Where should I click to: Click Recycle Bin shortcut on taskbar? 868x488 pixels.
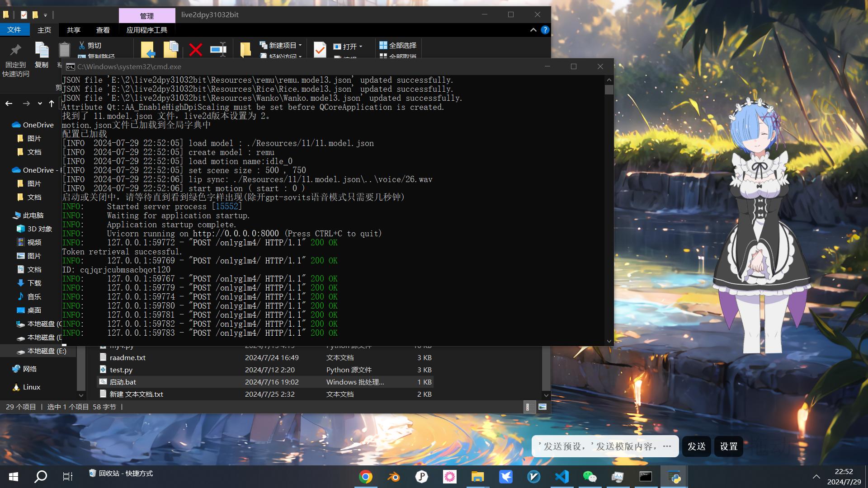point(121,474)
